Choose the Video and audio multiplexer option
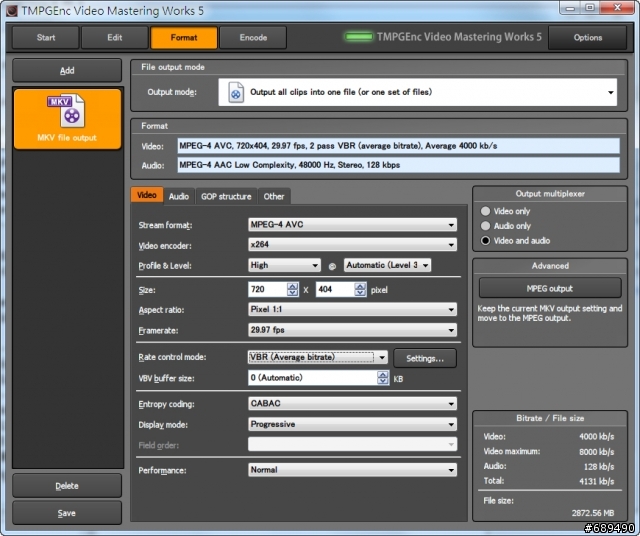The height and width of the screenshot is (536, 640). coord(487,241)
